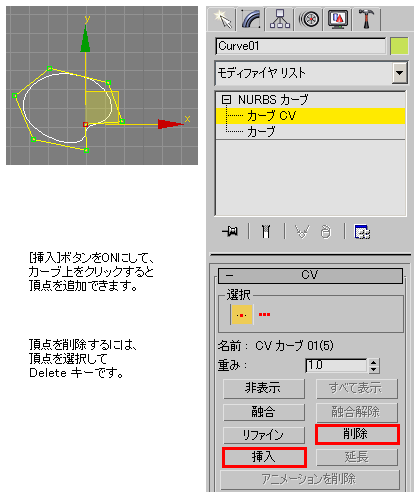
Task: Toggle Show End Result icon
Action: click(x=266, y=231)
